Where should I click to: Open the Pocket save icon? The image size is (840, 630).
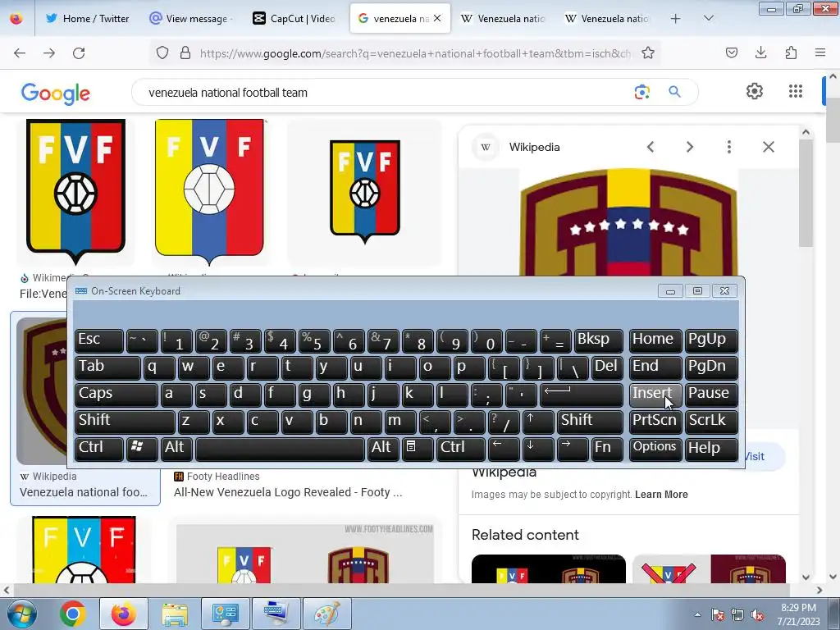(731, 52)
